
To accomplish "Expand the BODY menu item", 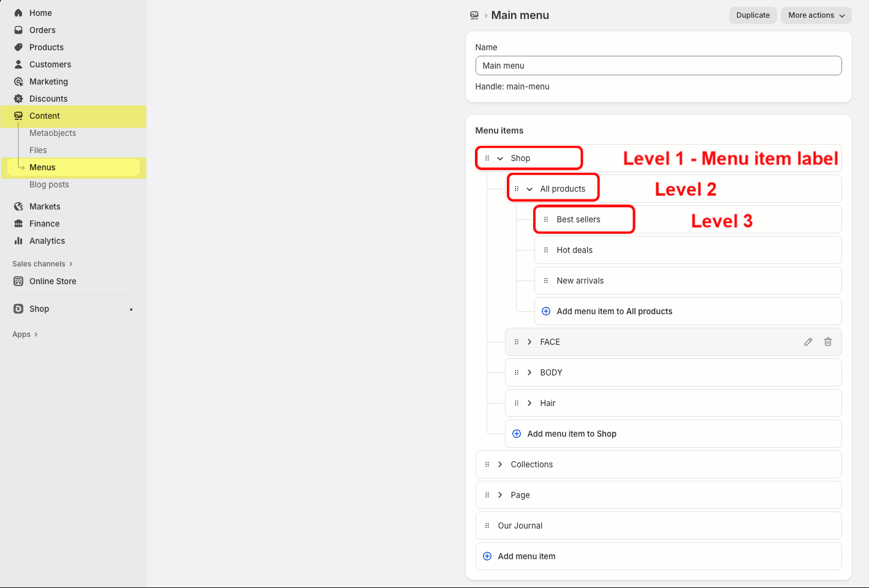I will tap(529, 372).
